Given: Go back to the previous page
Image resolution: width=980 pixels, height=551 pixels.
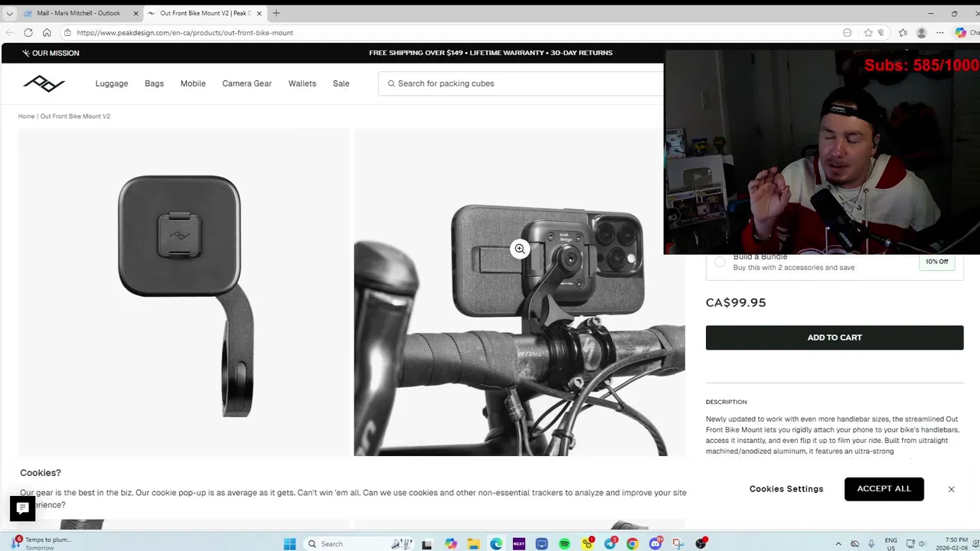Looking at the screenshot, I should [9, 33].
